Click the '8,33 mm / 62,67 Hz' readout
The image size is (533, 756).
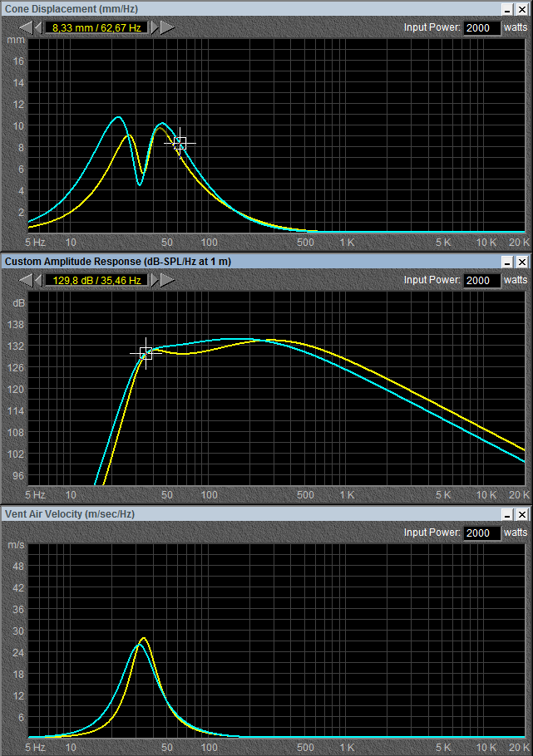click(96, 28)
